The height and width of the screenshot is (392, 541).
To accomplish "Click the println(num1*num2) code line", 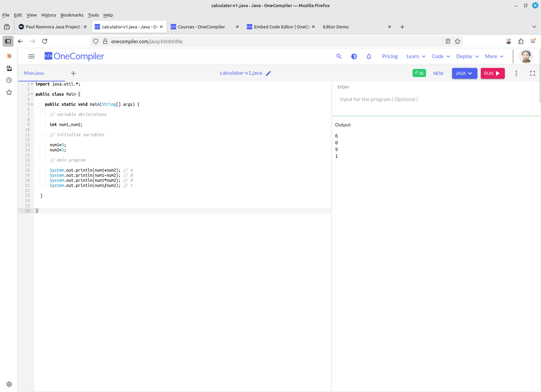I will [91, 181].
